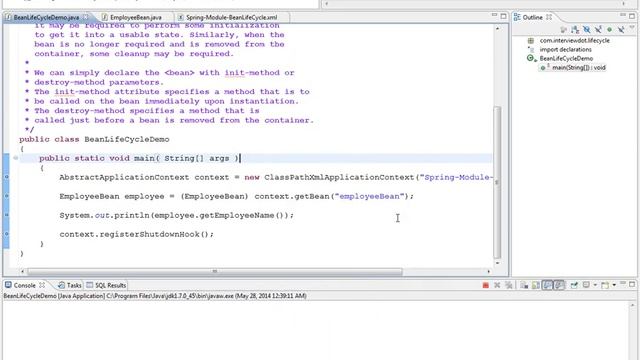Select main(String[]) : void in the Outline
The width and height of the screenshot is (640, 360).
578,67
